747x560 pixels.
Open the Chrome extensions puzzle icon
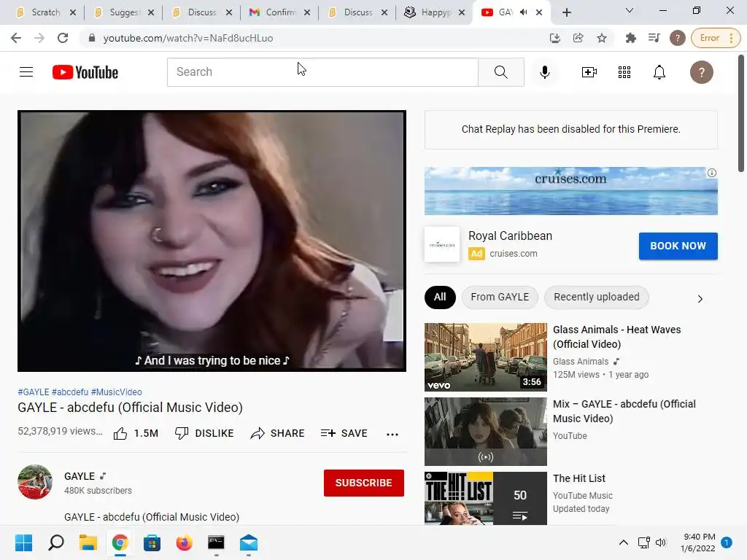point(631,38)
